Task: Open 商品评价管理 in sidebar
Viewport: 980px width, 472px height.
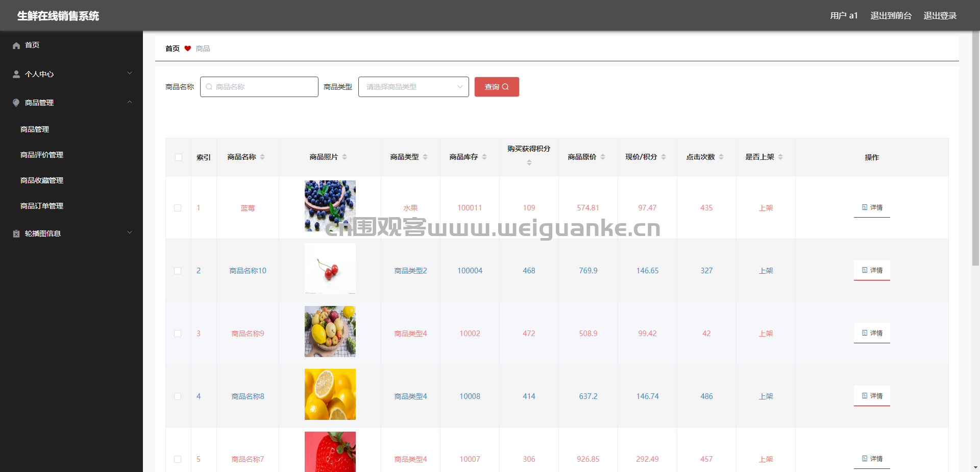Action: click(x=42, y=155)
